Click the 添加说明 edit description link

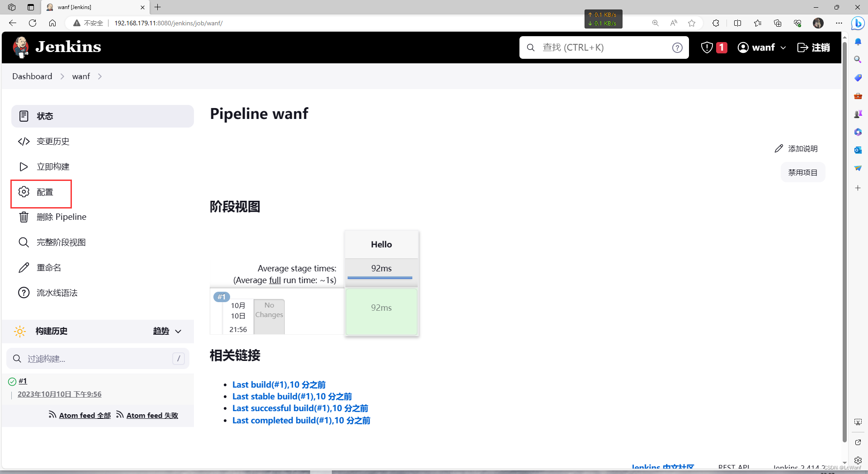796,149
